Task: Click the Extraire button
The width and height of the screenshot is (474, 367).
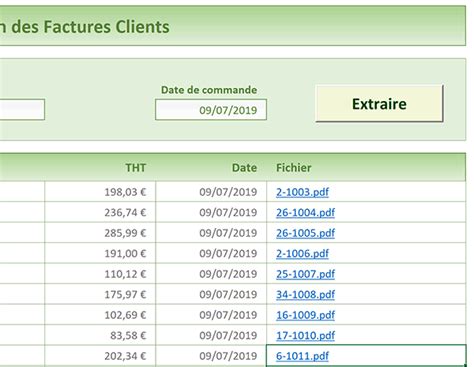Action: click(379, 104)
